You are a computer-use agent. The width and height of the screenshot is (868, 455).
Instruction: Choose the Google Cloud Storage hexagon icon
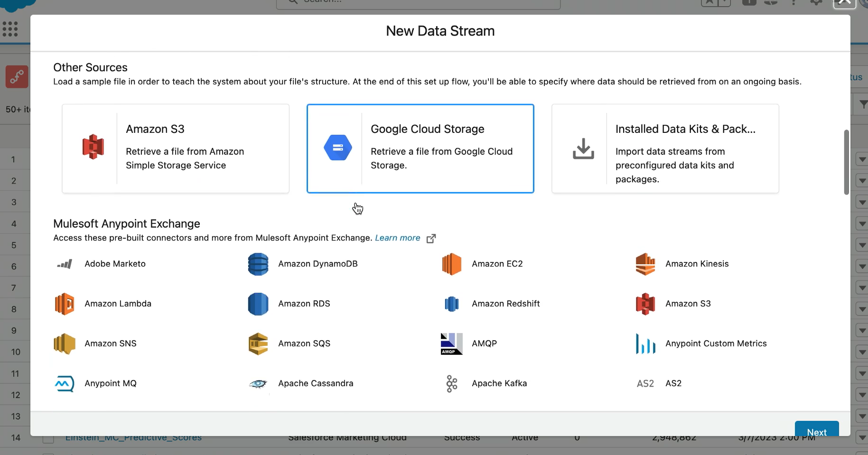338,148
